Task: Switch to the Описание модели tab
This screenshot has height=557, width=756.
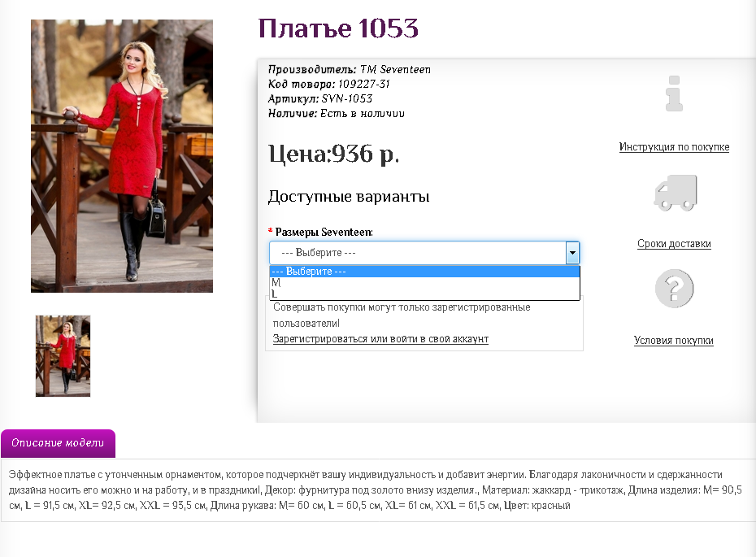Action: [x=58, y=443]
